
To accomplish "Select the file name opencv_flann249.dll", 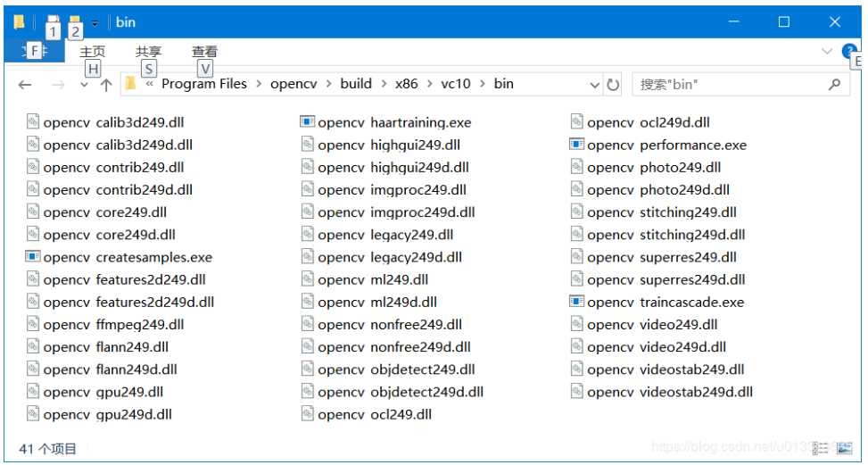I will (106, 347).
